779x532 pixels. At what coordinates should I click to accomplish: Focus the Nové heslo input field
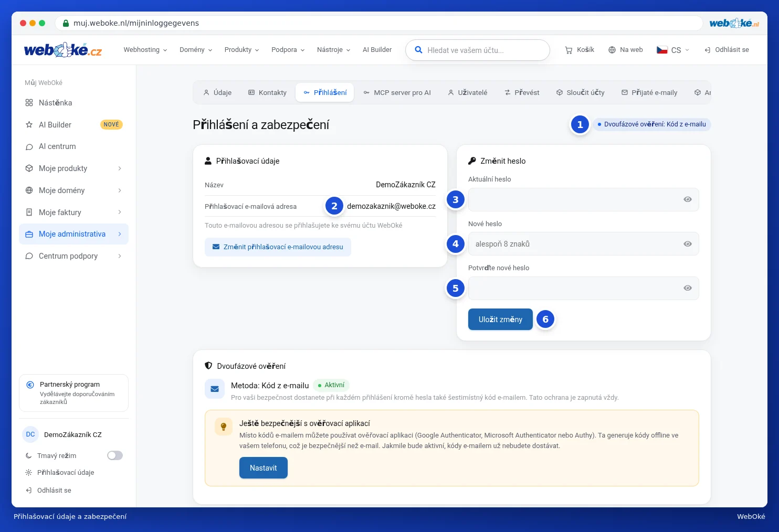pos(584,244)
